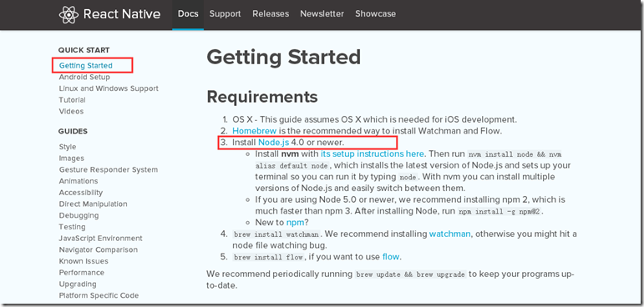Open the Upgrading guide
The height and width of the screenshot is (307, 644).
click(78, 284)
